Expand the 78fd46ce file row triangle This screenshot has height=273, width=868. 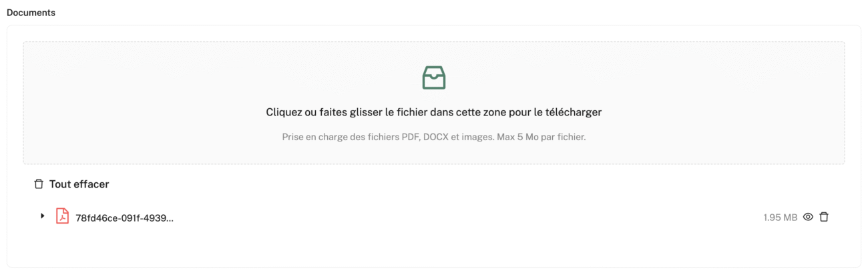pos(43,216)
